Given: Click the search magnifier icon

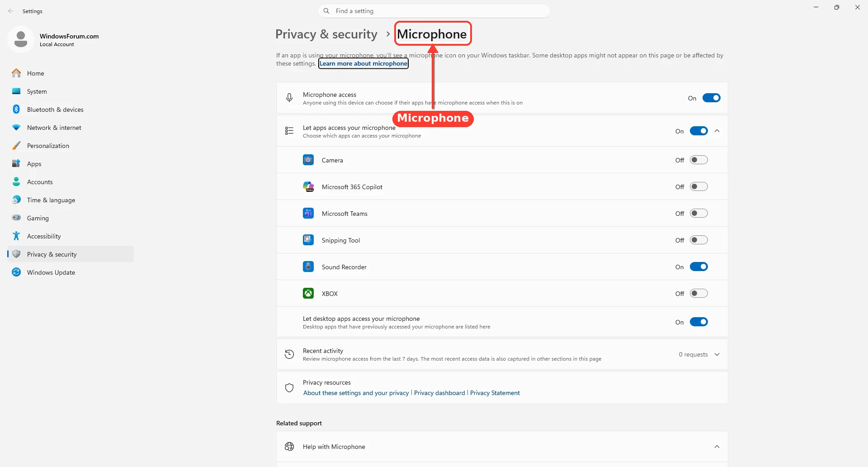Looking at the screenshot, I should (326, 11).
